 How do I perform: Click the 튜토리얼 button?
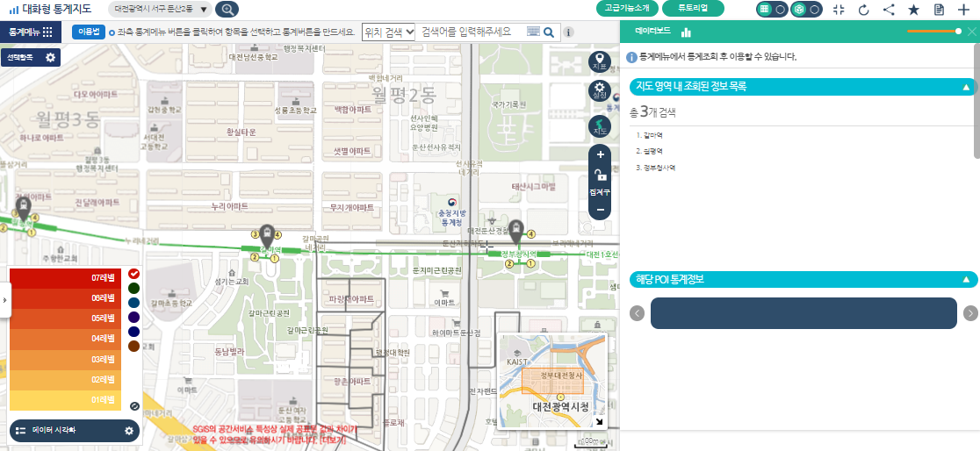point(693,9)
